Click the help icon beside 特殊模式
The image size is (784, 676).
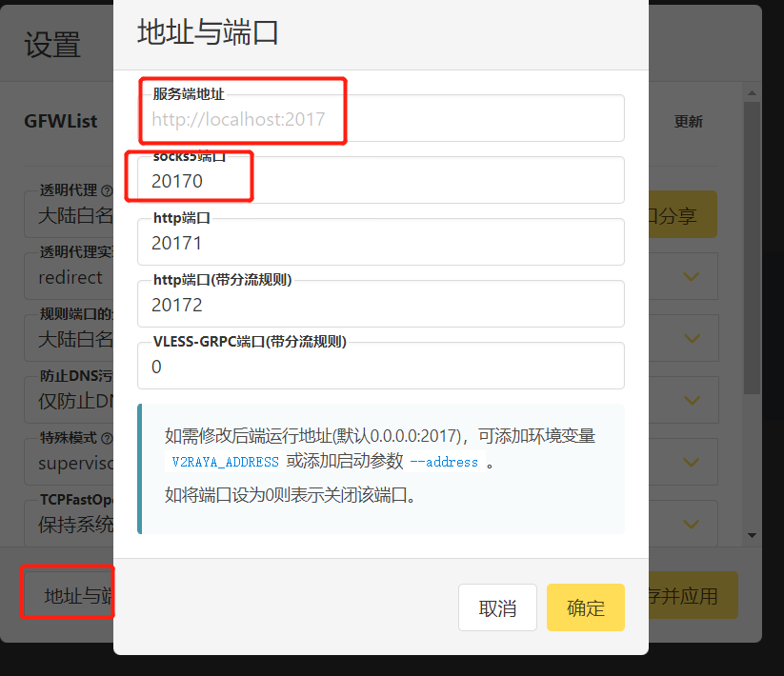[x=107, y=439]
